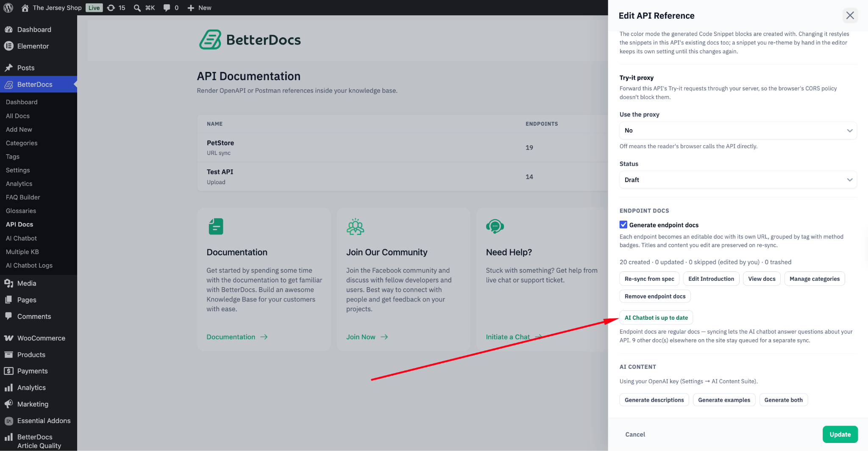Click the Marketing megaphone icon
Image resolution: width=868 pixels, height=451 pixels.
8,404
